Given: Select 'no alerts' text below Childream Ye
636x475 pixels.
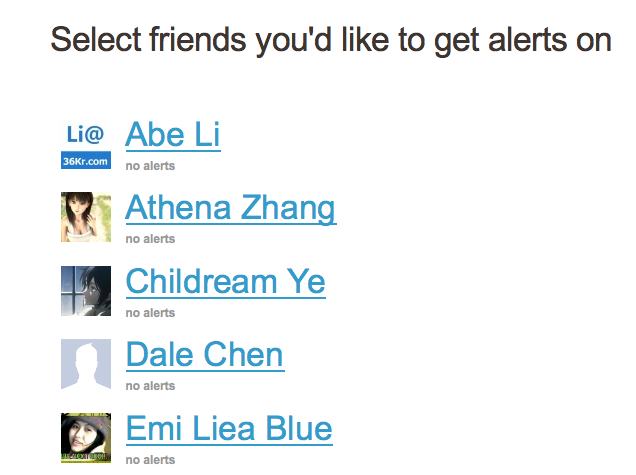Looking at the screenshot, I should (150, 313).
